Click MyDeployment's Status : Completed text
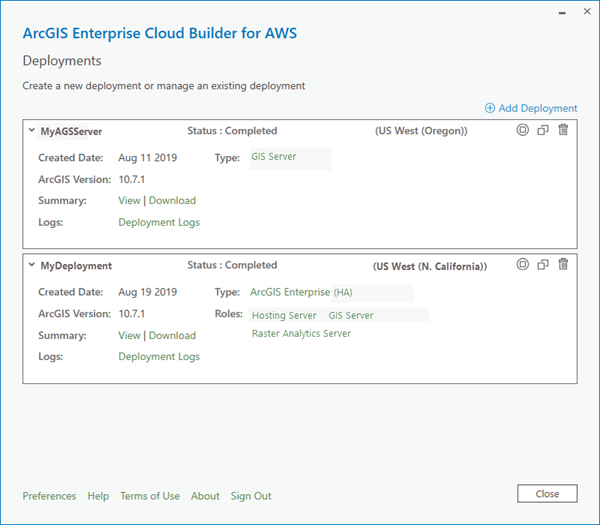 pyautogui.click(x=232, y=265)
